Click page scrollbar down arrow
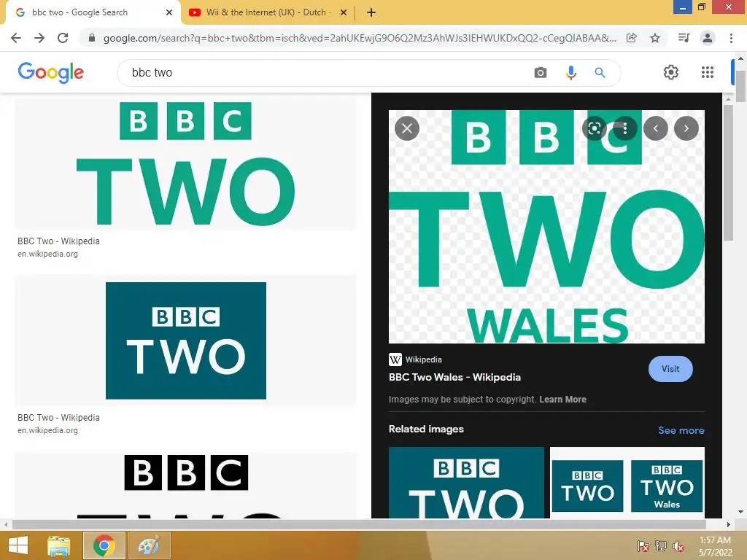Viewport: 747px width, 560px height. pyautogui.click(x=740, y=512)
